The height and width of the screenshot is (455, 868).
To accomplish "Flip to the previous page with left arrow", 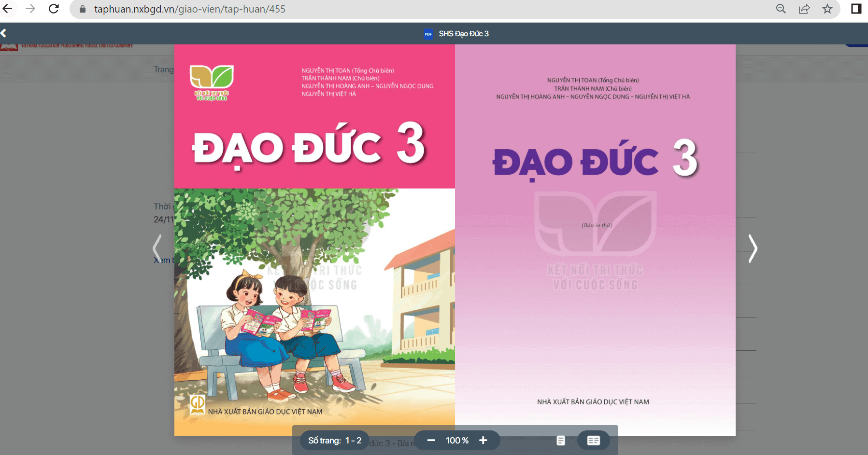I will point(157,248).
